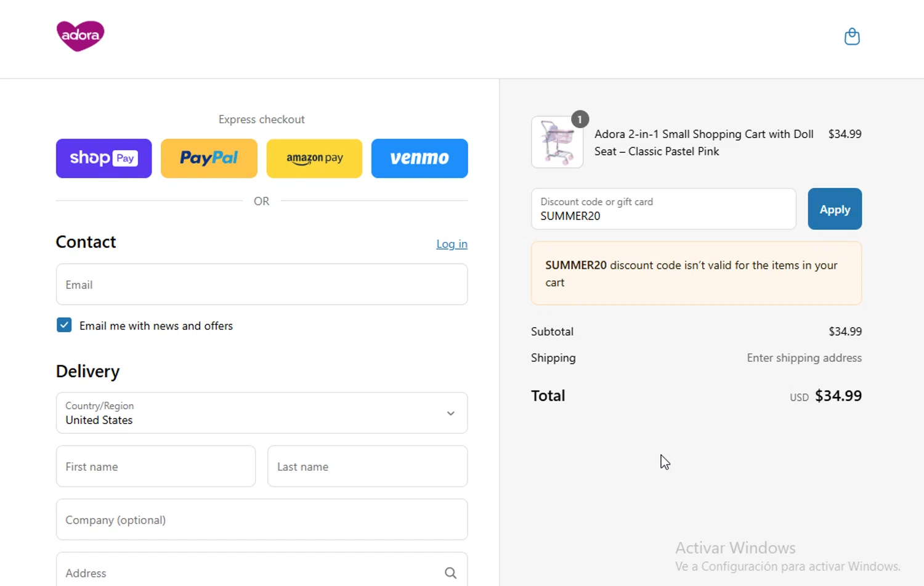Image resolution: width=924 pixels, height=586 pixels.
Task: Click the product price $34.99 beside item
Action: 845,134
